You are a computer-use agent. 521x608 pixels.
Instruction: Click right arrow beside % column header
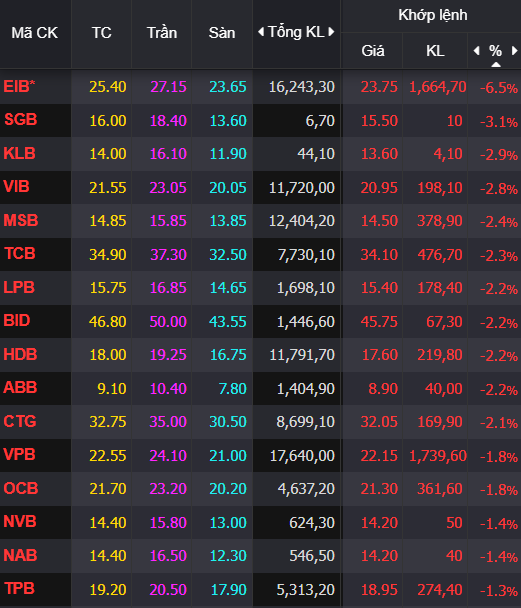pos(514,50)
